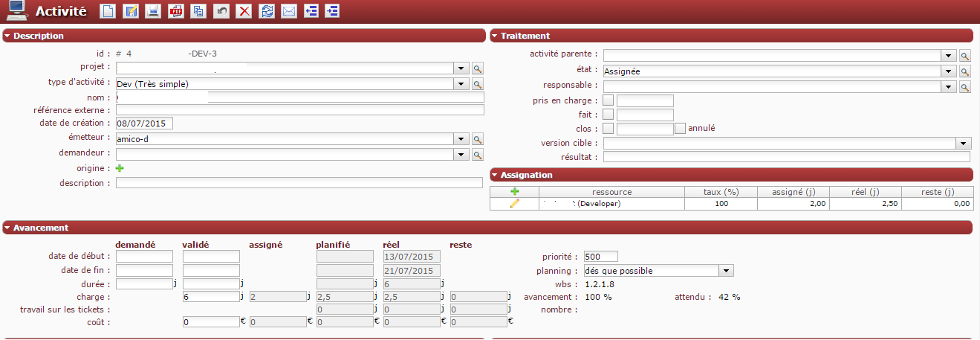
Task: Click the priorité input field
Action: pyautogui.click(x=601, y=257)
